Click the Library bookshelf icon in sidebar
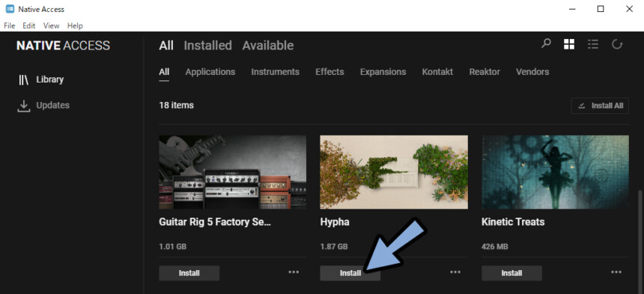 (x=23, y=79)
